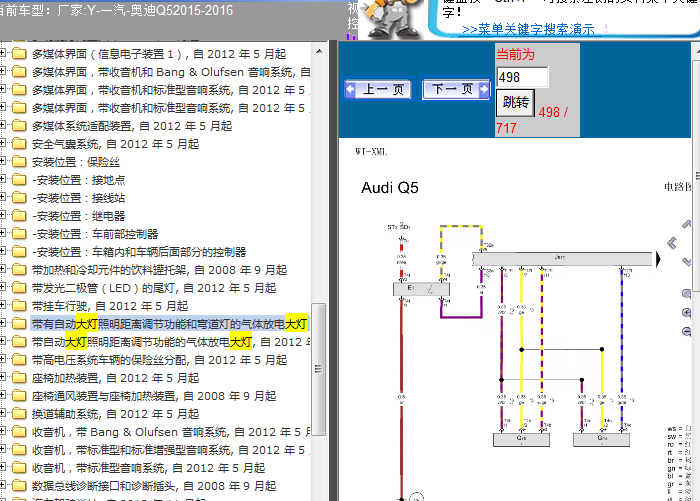700x501 pixels.
Task: Click folder icon for 带挂车行驶 row
Action: 19,306
